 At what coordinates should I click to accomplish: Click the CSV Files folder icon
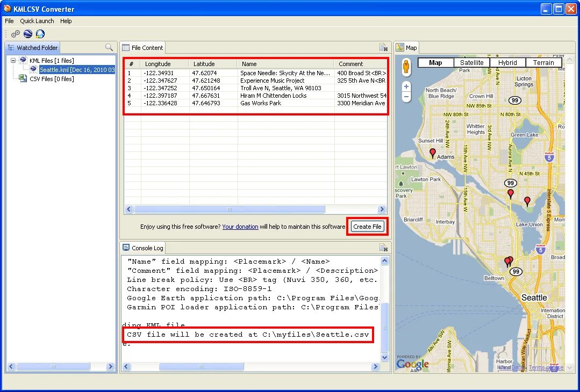click(x=23, y=78)
